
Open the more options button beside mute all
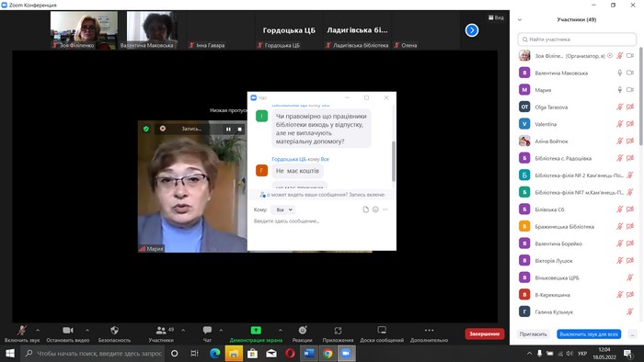coord(632,334)
